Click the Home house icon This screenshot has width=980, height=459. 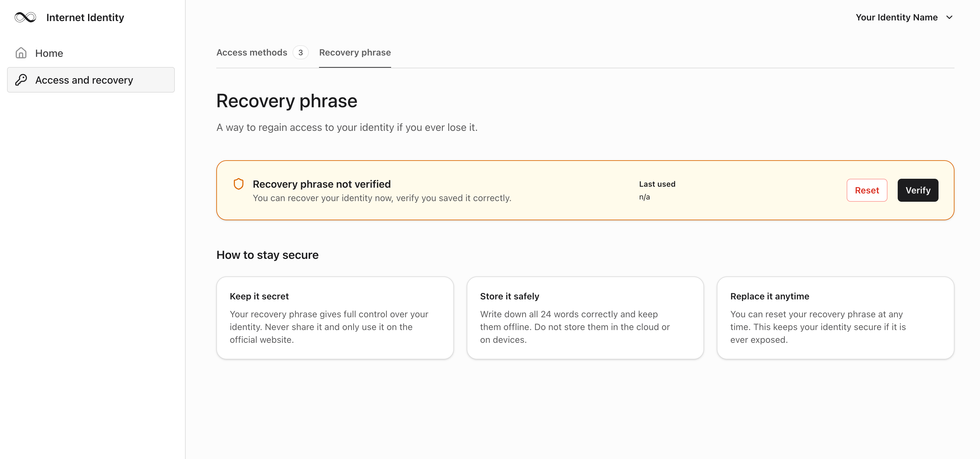tap(21, 53)
